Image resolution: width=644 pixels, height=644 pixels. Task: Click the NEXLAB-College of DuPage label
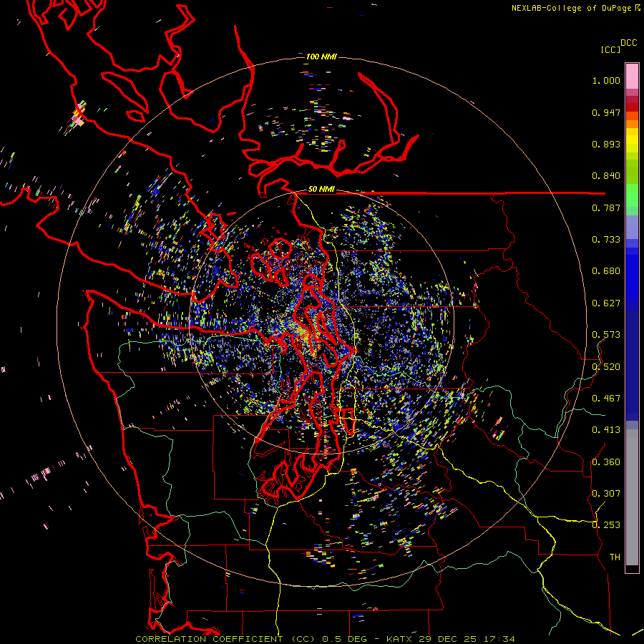(571, 8)
